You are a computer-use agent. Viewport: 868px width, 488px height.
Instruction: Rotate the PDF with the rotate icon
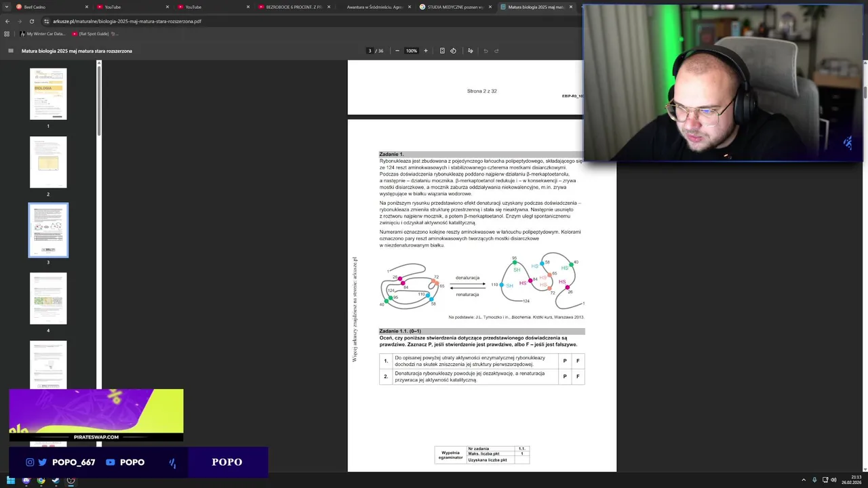point(453,51)
